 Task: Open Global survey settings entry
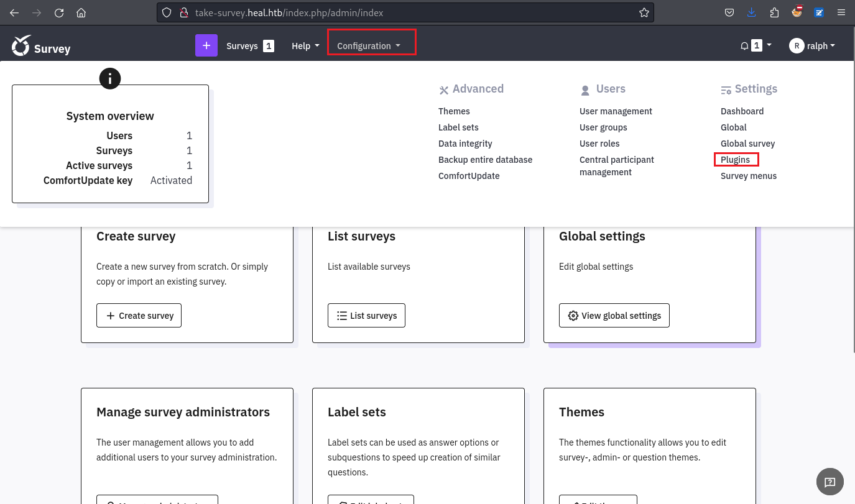pos(747,144)
